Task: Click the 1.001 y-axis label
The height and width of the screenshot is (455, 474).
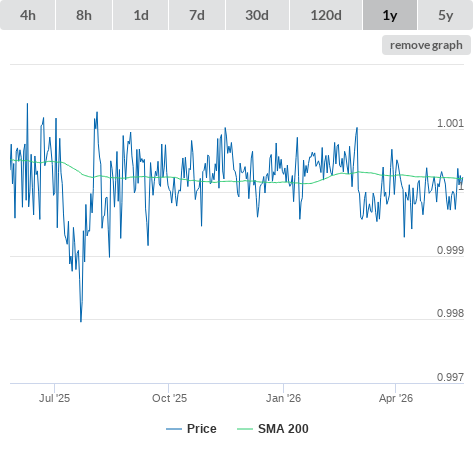Action: pos(450,123)
